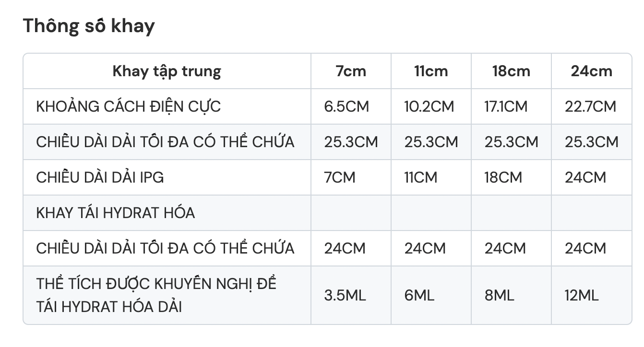644x347 pixels.
Task: Select the "Khay tập trung" header cell
Action: pos(167,71)
